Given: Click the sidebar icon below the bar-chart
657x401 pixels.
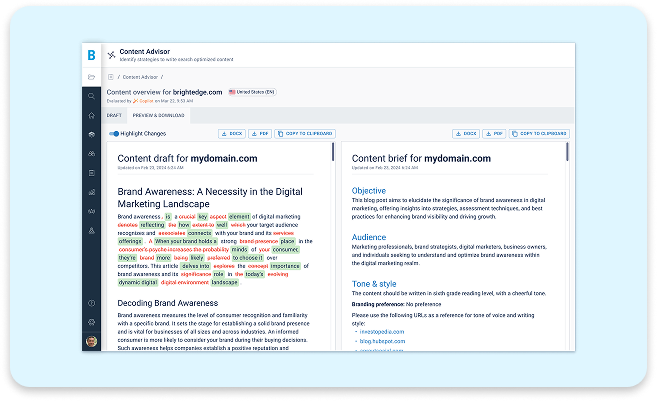Looking at the screenshot, I should click(91, 212).
